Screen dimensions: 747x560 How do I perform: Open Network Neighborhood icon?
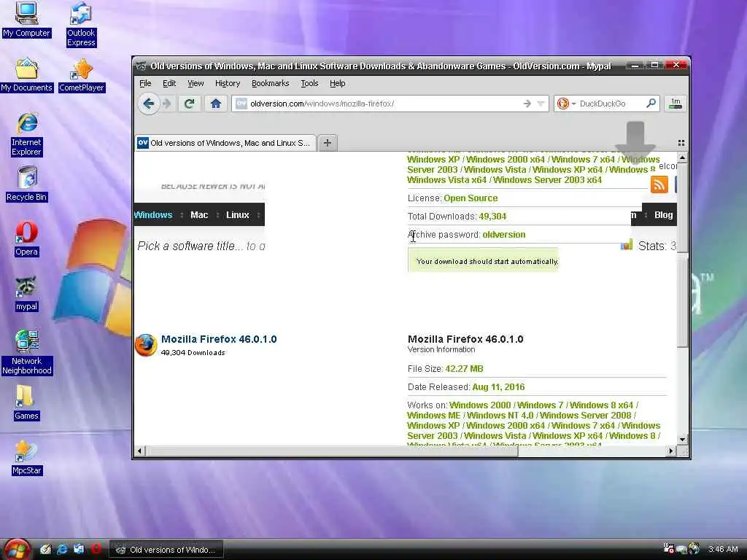coord(27,352)
